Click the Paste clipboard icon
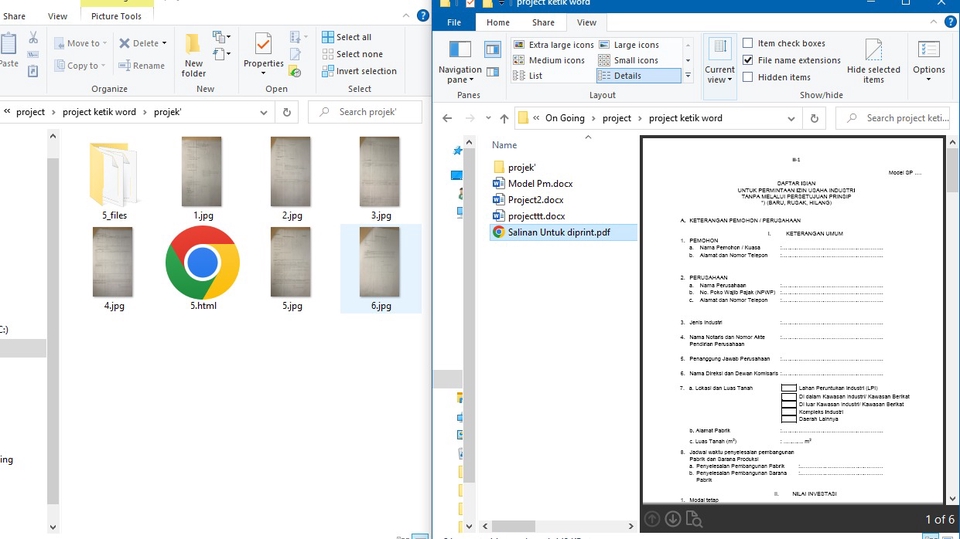This screenshot has width=960, height=539. [x=9, y=44]
